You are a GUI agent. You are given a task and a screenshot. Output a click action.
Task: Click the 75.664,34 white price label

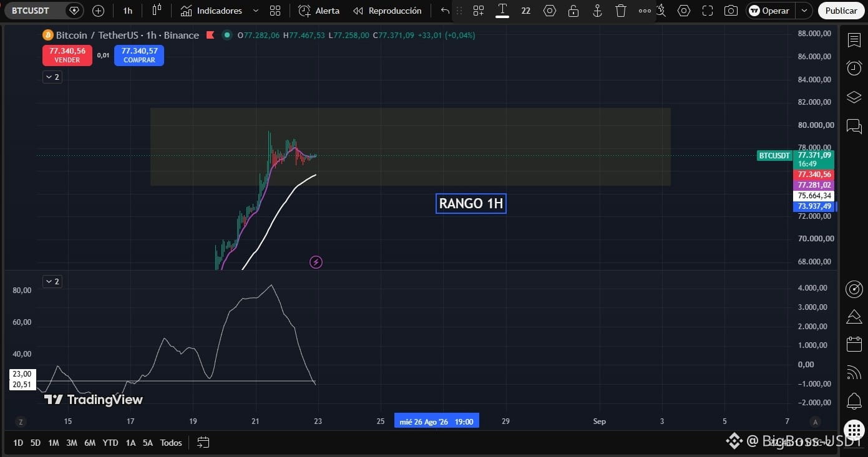tap(814, 196)
